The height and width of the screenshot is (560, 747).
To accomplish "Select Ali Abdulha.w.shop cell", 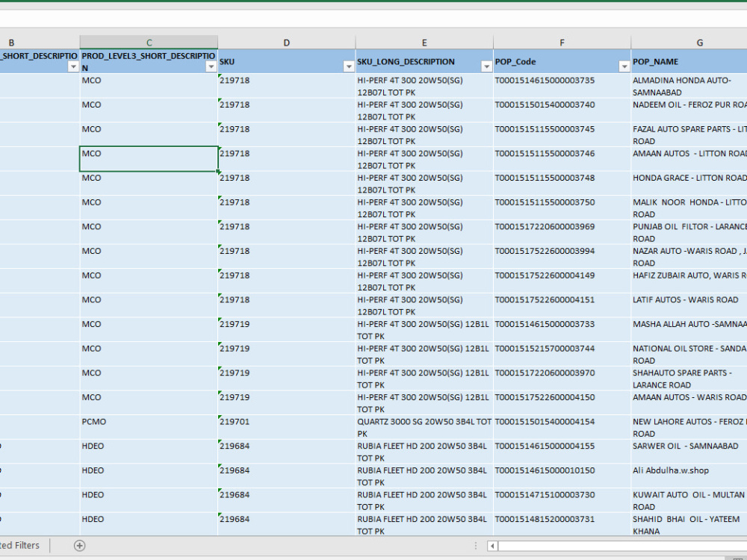I will (x=689, y=476).
